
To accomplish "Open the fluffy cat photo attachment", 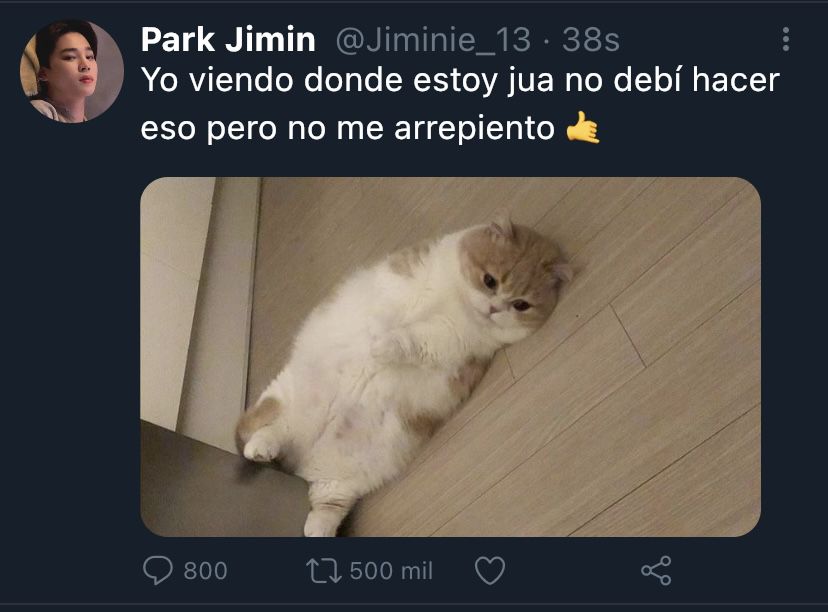I will coord(450,357).
